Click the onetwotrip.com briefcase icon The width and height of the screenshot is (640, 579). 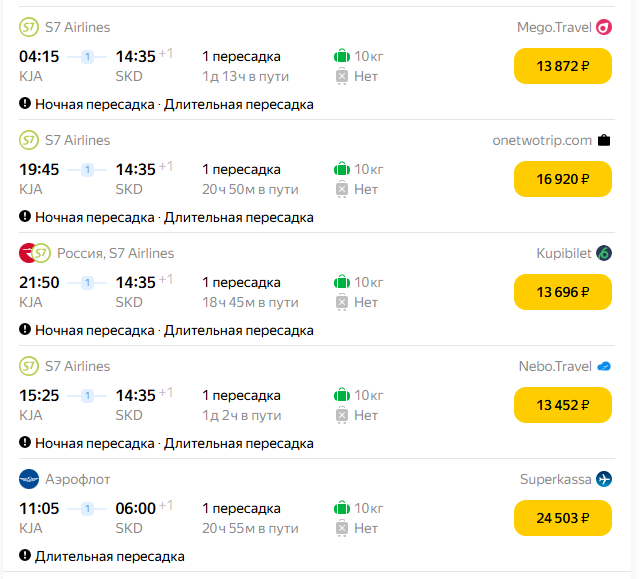pyautogui.click(x=603, y=140)
